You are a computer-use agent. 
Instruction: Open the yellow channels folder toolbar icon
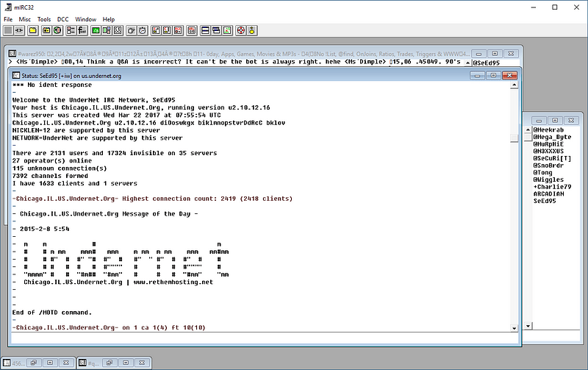coord(33,30)
